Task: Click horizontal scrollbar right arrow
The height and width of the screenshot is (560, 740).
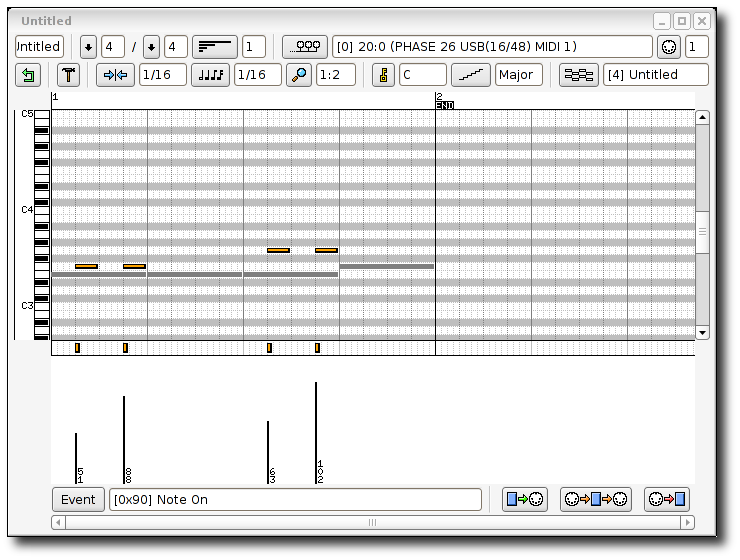Action: click(687, 522)
